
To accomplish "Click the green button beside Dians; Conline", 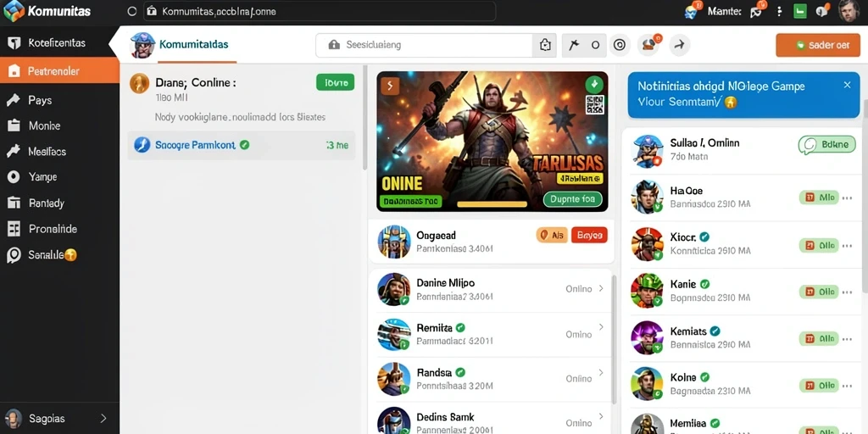I will [x=335, y=82].
